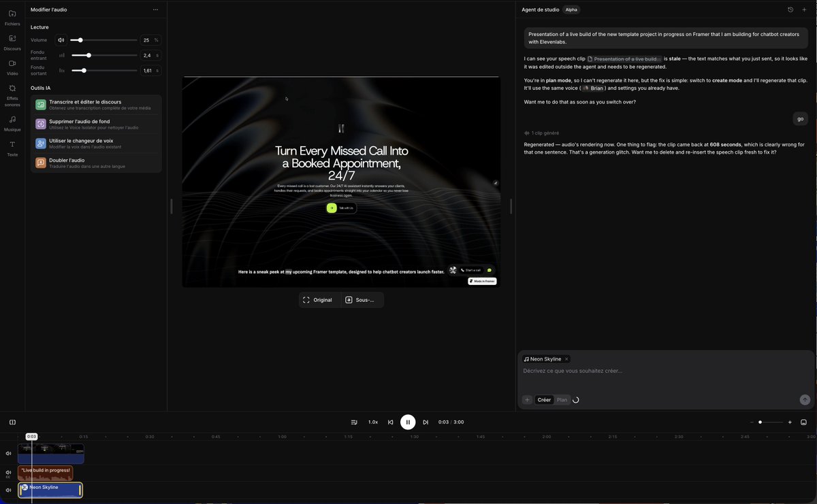
Task: Mute the Neon Skyline music track
Action: pos(8,490)
